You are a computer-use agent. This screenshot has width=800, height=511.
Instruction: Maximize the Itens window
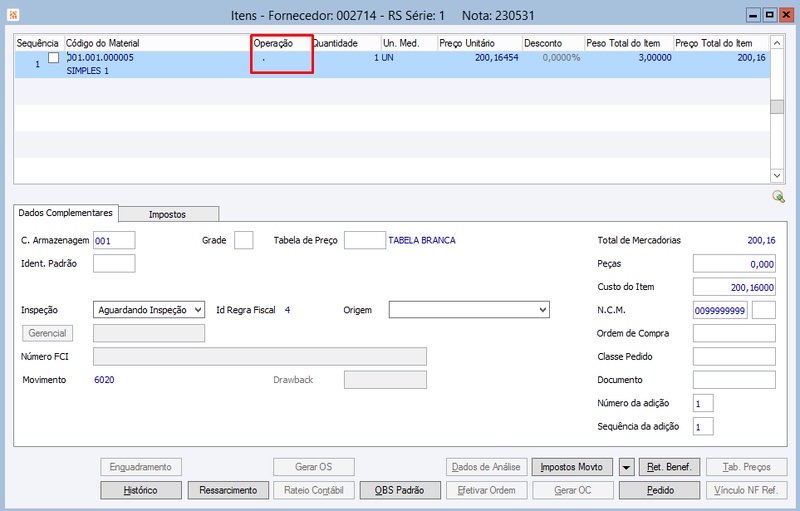[769, 15]
